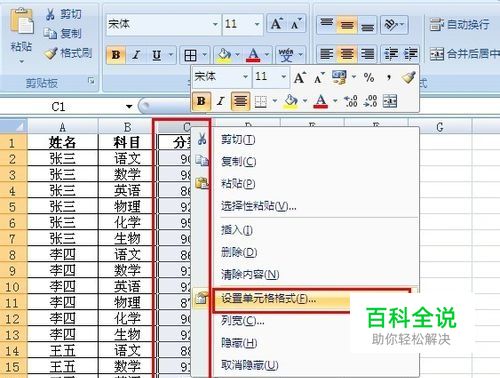Toggle Italic in the ribbon font group
Viewport: 500px width, 378px height.
pyautogui.click(x=136, y=54)
